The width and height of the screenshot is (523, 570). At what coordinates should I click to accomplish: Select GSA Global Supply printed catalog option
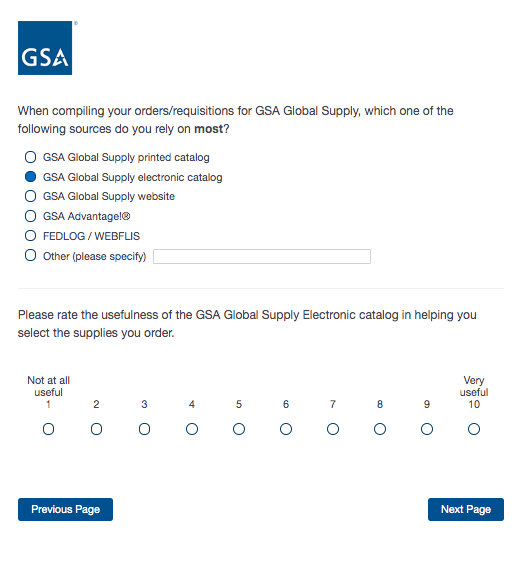(x=31, y=157)
